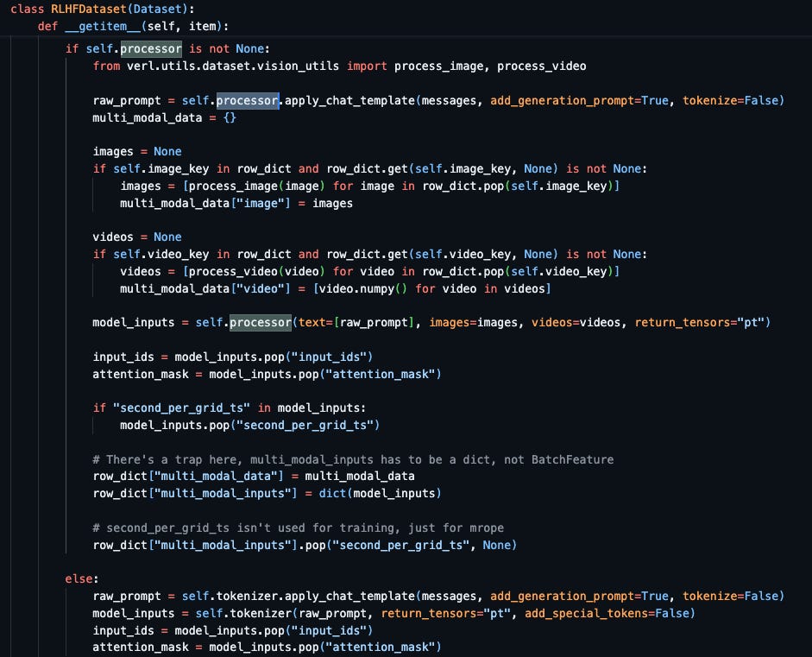Click 'verl.utils.dataset.vision_utils' module path
The image size is (812, 657).
tap(233, 66)
